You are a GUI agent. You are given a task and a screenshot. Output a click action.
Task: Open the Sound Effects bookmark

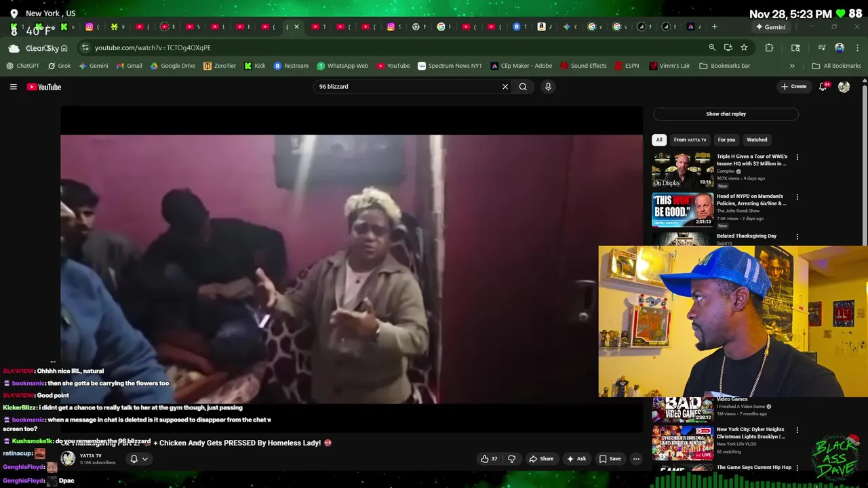pos(583,66)
